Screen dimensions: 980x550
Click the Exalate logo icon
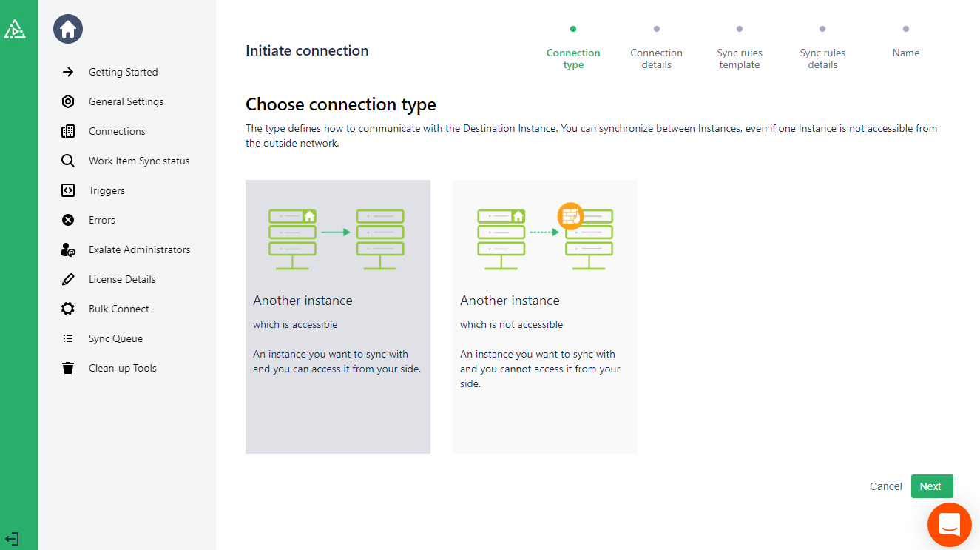click(x=15, y=30)
